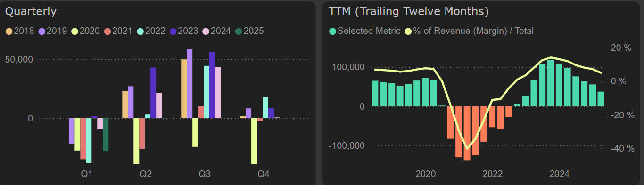Toggle the 2025 legend label
The width and height of the screenshot is (644, 185).
[254, 32]
